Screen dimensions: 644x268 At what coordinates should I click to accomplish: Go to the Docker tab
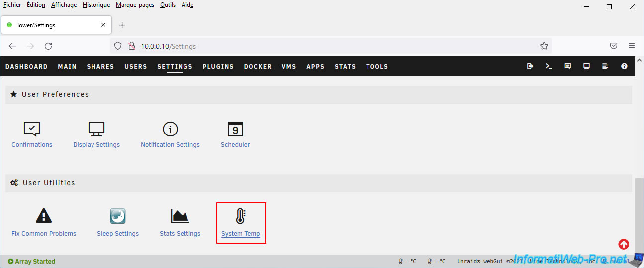pyautogui.click(x=258, y=66)
